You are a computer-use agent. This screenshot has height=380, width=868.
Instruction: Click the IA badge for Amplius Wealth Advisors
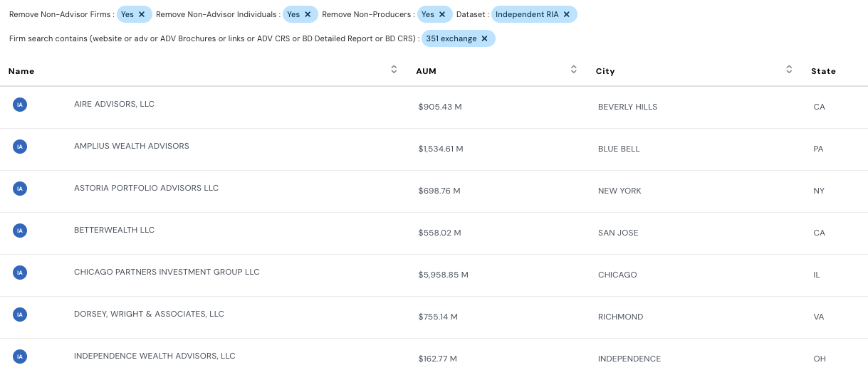point(20,147)
